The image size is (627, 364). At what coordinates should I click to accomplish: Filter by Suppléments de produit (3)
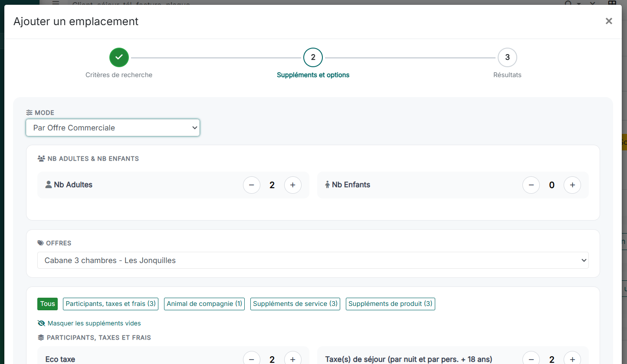pos(391,304)
